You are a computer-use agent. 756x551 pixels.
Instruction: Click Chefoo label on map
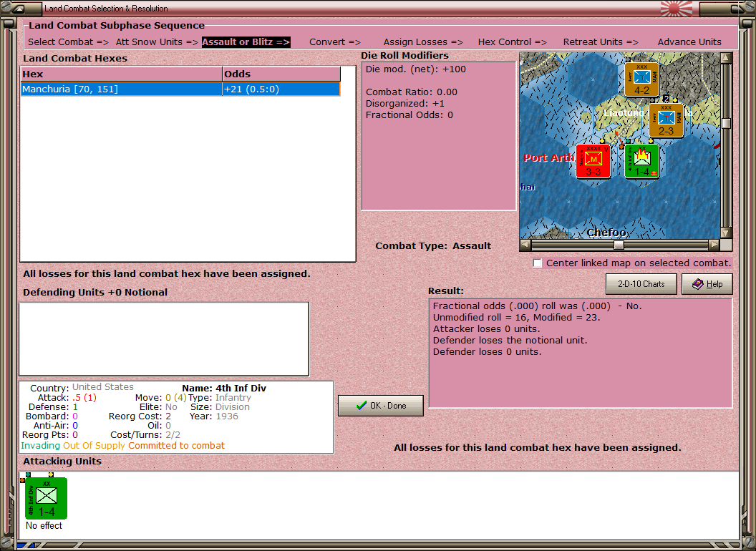[606, 233]
